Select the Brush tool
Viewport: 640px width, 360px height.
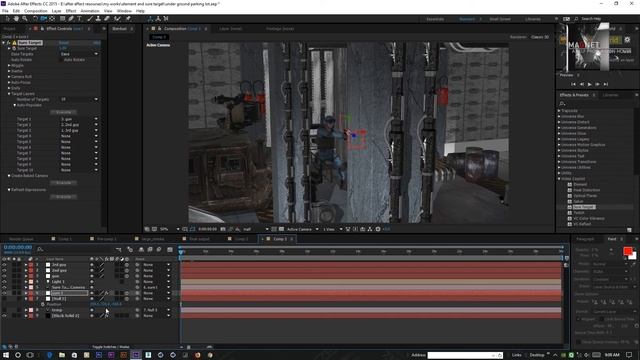pos(90,18)
